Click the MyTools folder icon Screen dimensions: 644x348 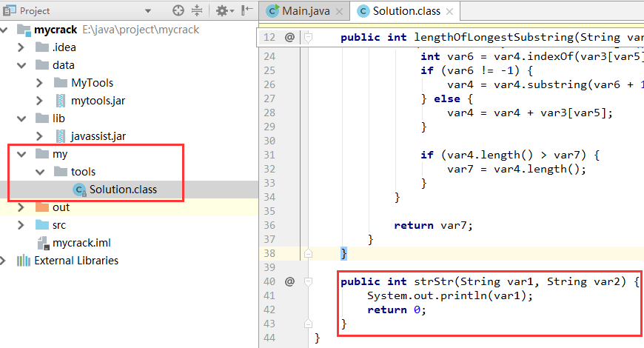pyautogui.click(x=61, y=83)
